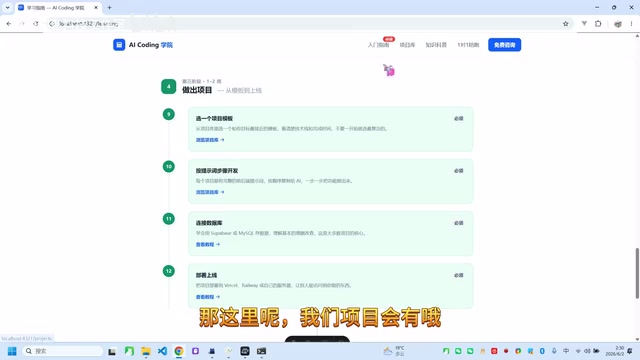Click the 必做 tag on 选一个项目模板 card
The image size is (640, 360).
pos(459,118)
